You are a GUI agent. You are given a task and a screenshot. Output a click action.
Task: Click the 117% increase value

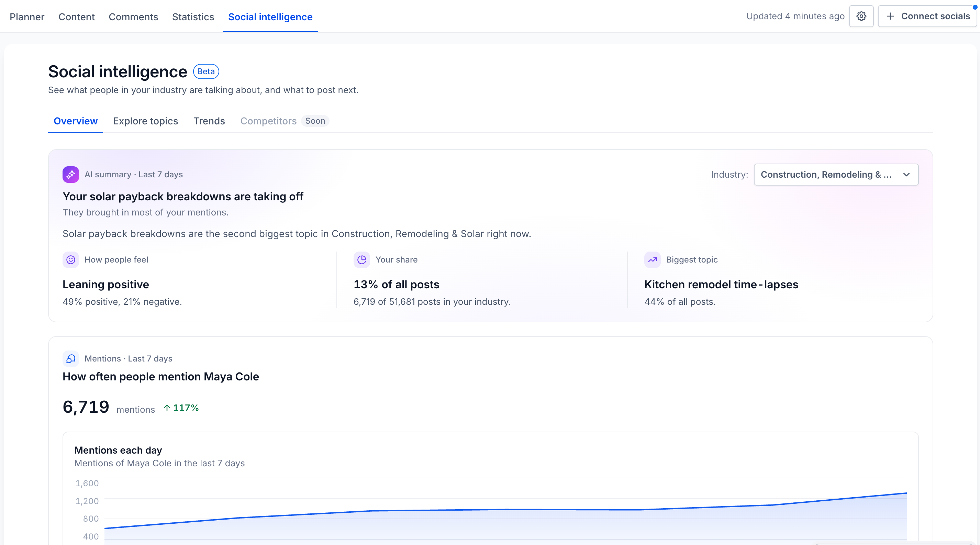tap(186, 408)
